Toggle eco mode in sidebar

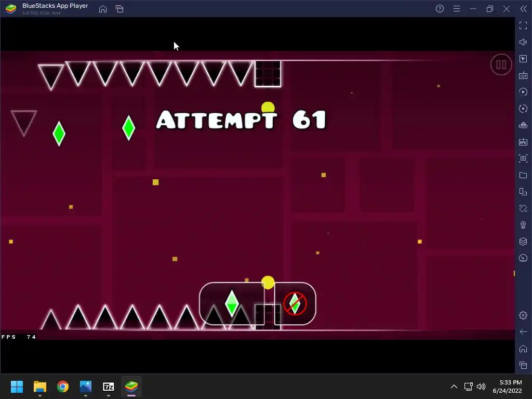(523, 258)
